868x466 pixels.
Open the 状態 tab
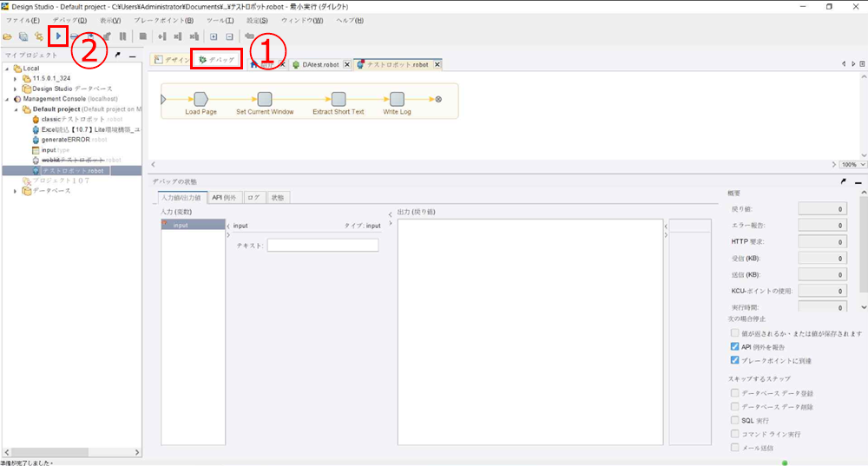[x=278, y=198]
